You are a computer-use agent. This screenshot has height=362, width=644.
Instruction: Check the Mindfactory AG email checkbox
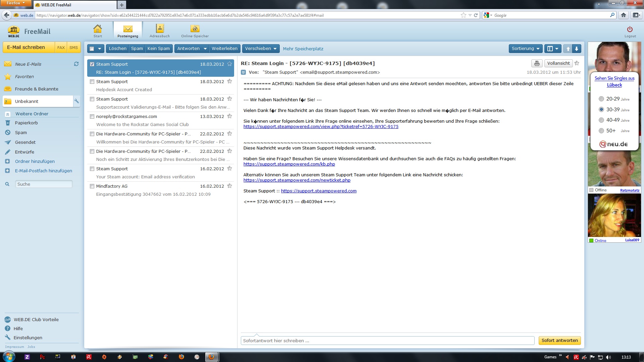(x=92, y=186)
